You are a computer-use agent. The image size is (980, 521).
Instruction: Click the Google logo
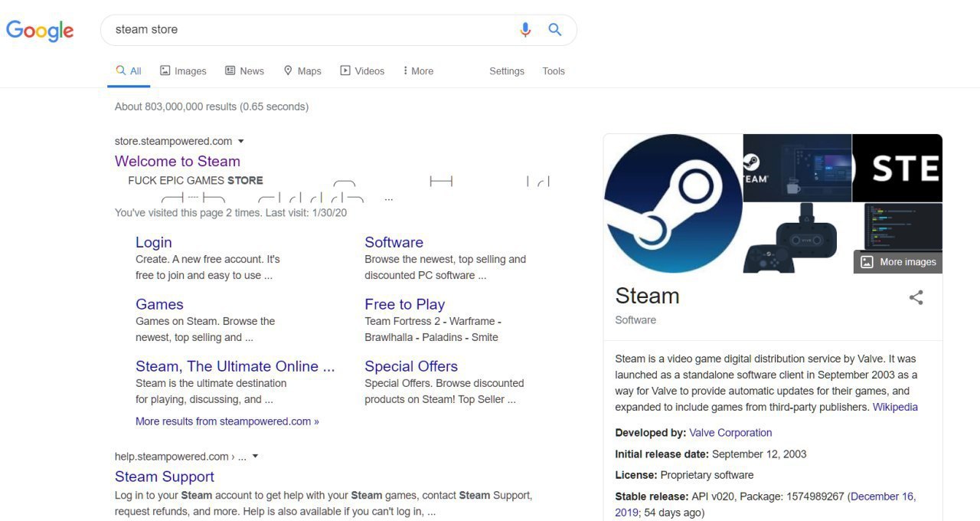pyautogui.click(x=40, y=31)
